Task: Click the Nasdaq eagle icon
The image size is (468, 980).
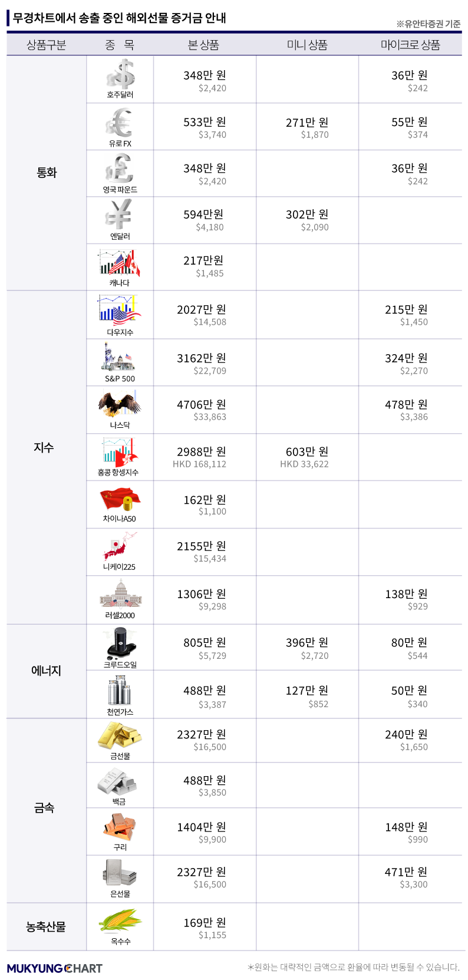Action: click(120, 404)
